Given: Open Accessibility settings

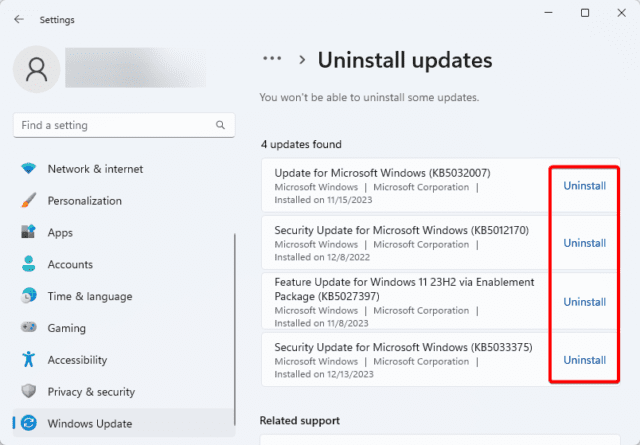Looking at the screenshot, I should [x=124, y=360].
